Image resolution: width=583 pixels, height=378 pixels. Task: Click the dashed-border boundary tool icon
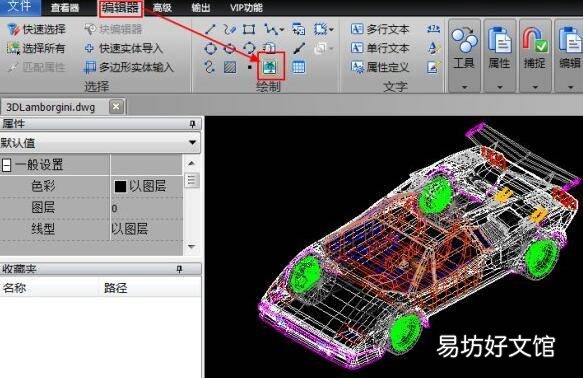pos(321,29)
